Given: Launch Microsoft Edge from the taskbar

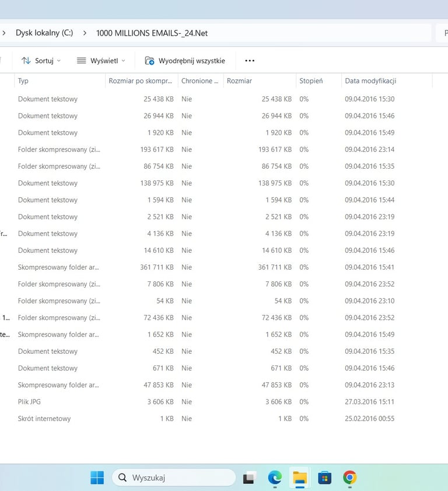Looking at the screenshot, I should coord(275,478).
